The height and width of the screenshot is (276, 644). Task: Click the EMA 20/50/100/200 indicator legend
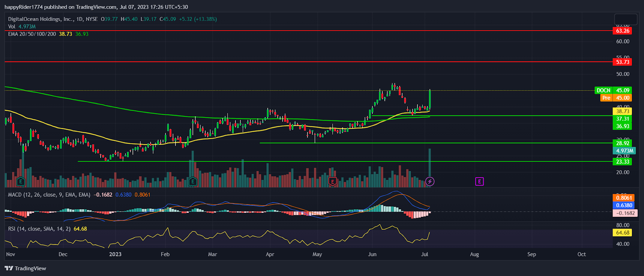[x=32, y=34]
